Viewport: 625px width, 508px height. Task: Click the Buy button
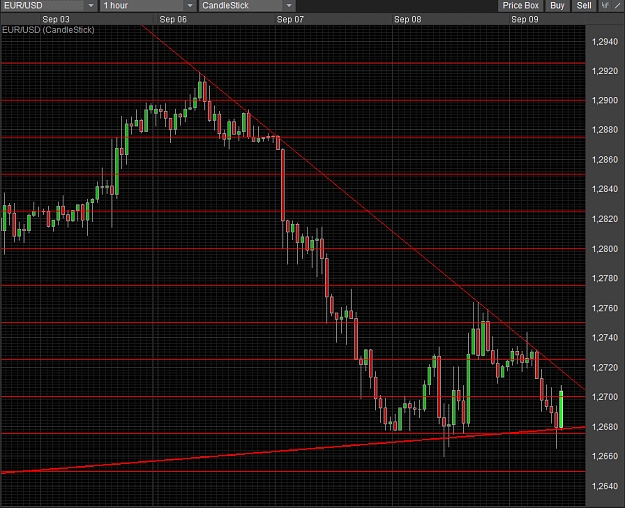(x=557, y=6)
